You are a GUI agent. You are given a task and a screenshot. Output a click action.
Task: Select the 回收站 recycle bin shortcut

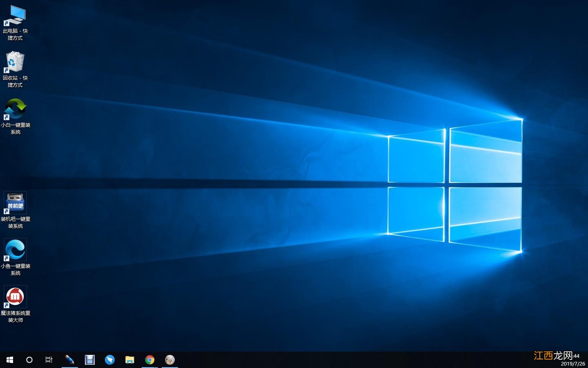[x=15, y=70]
